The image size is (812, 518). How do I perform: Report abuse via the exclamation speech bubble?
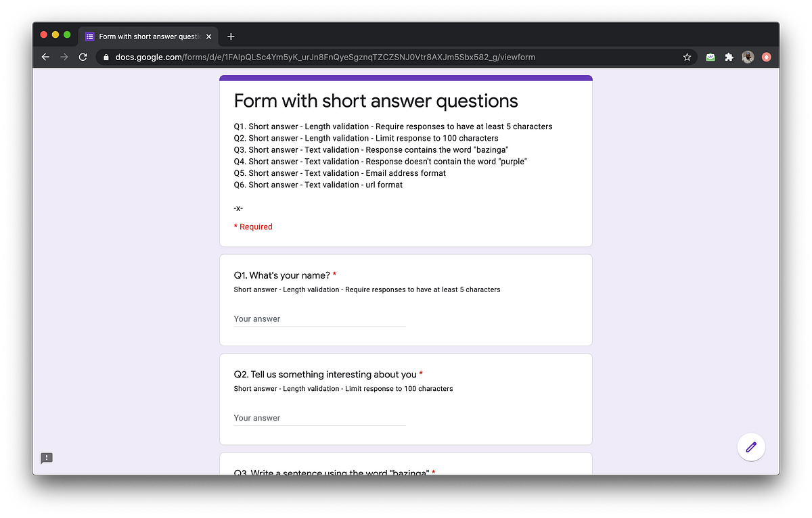46,458
